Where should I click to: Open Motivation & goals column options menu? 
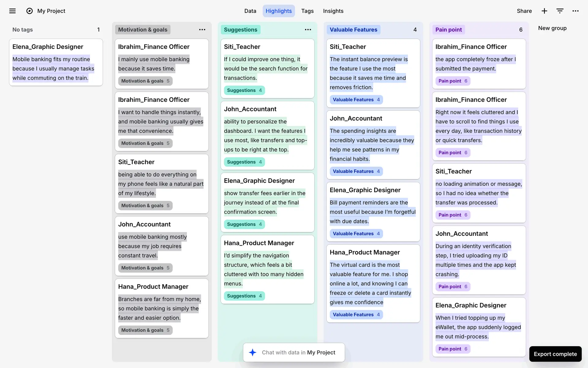202,30
